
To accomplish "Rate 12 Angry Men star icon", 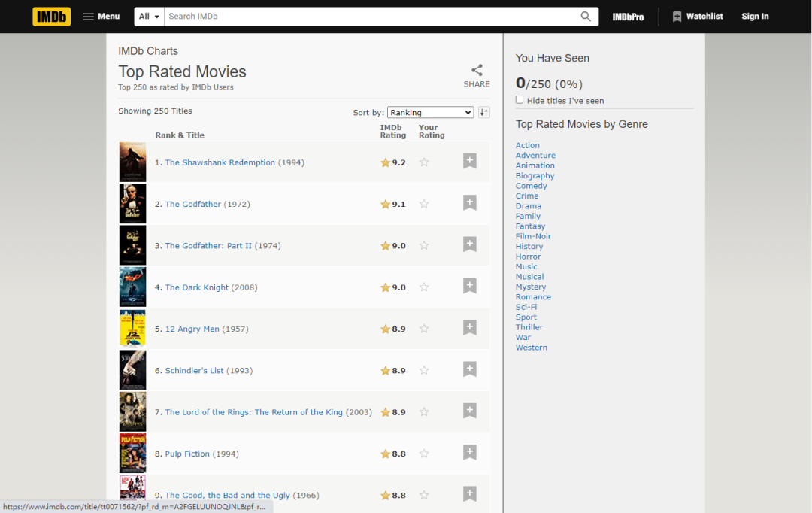I will [x=424, y=329].
